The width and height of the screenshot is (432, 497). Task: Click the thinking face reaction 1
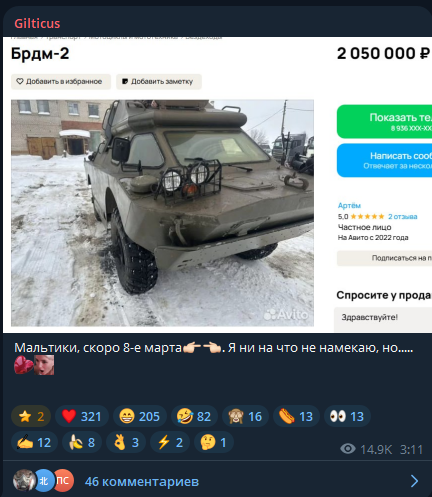214,442
